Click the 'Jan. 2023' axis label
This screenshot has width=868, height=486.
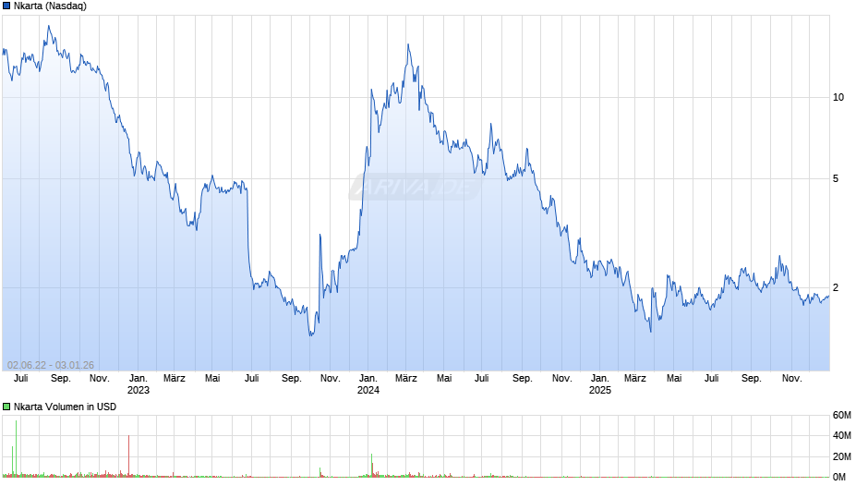tap(139, 384)
